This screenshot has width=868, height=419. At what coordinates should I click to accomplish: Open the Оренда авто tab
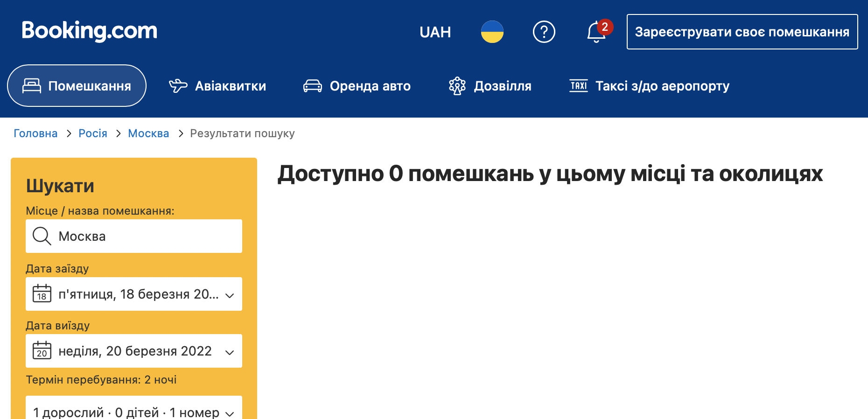357,86
